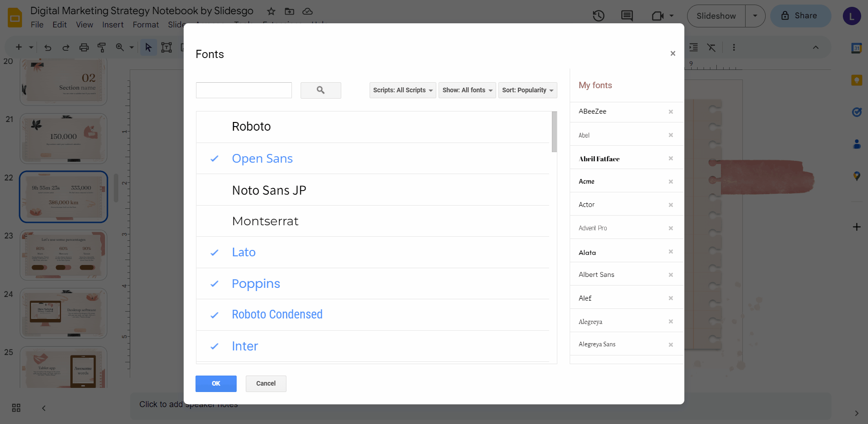
Task: Start the Slideshow
Action: pyautogui.click(x=716, y=16)
